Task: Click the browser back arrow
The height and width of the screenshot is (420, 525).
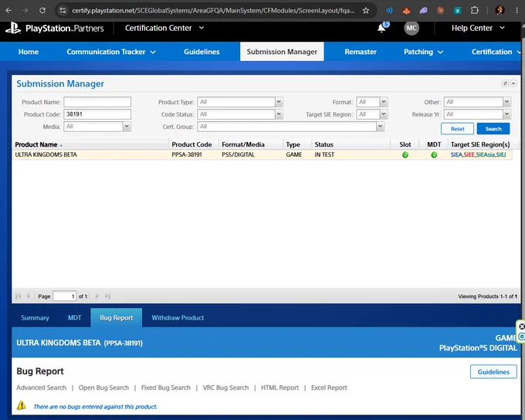Action: click(8, 10)
